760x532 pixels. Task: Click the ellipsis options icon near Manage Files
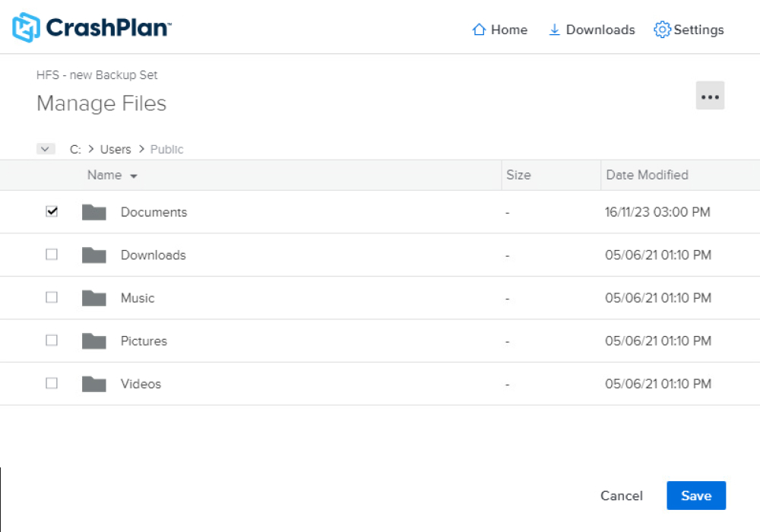[x=710, y=96]
